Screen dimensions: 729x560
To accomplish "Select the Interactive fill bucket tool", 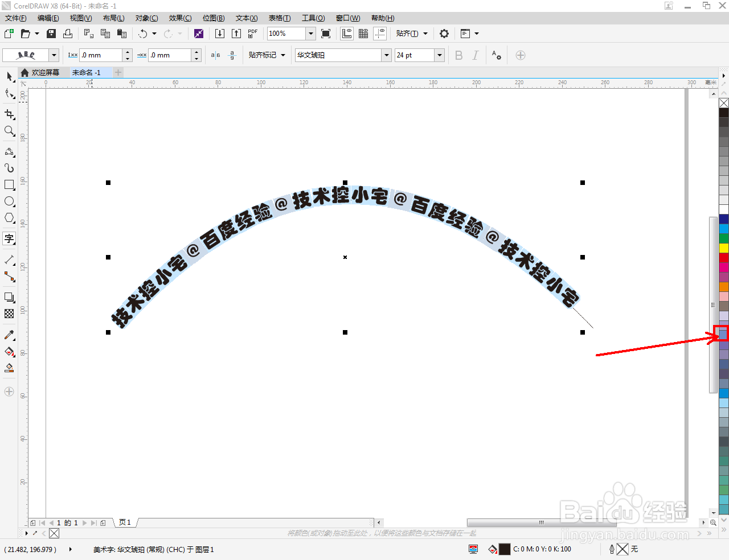I will (9, 351).
